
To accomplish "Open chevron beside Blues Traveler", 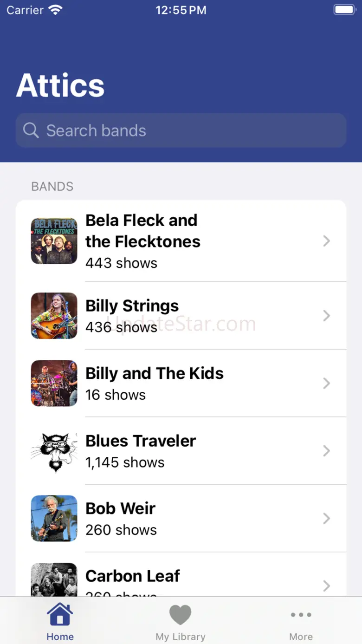I will [326, 451].
